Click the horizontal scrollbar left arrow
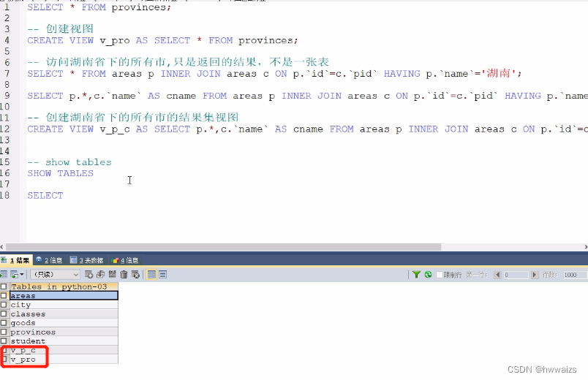This screenshot has height=380, width=588. pos(2,247)
